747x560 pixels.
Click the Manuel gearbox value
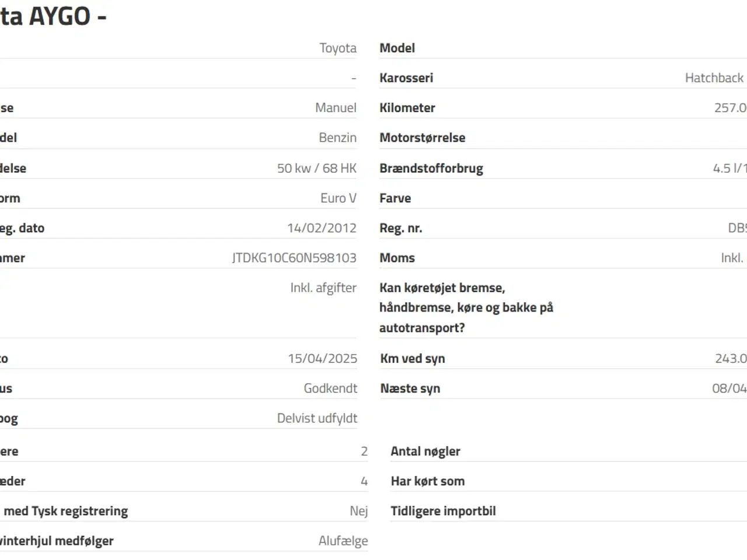click(x=336, y=107)
